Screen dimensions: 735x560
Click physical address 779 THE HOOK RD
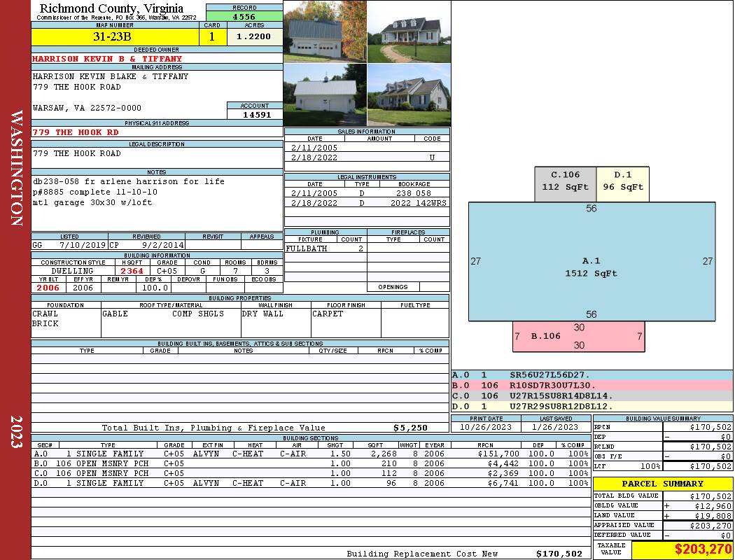(x=76, y=132)
